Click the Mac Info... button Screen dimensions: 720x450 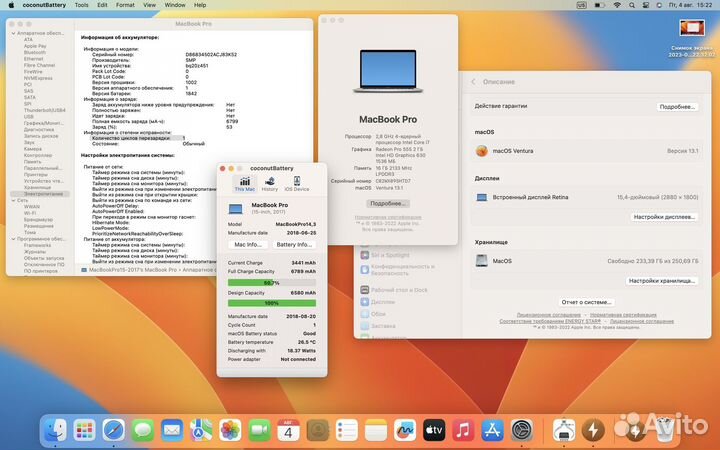click(x=248, y=245)
